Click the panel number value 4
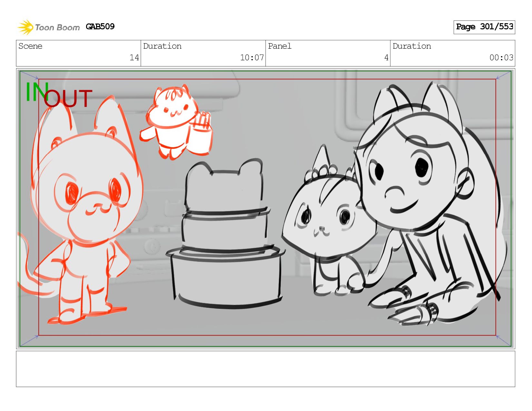 (386, 58)
